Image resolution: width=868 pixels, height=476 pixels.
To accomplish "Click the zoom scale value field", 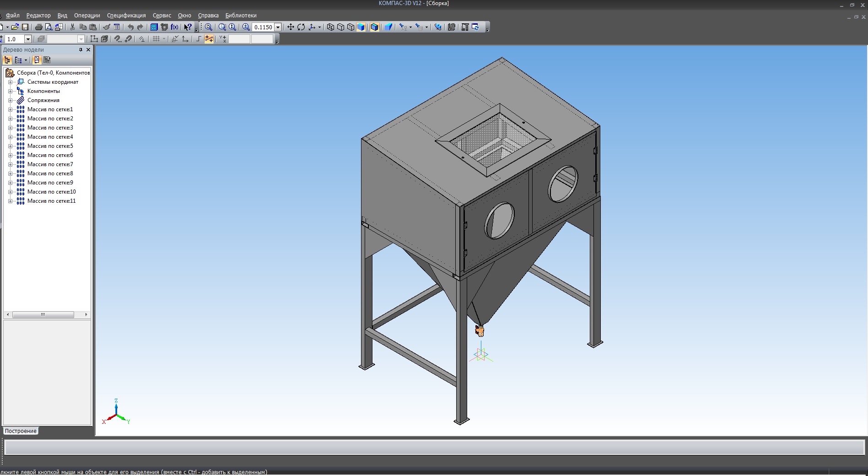I will click(263, 27).
